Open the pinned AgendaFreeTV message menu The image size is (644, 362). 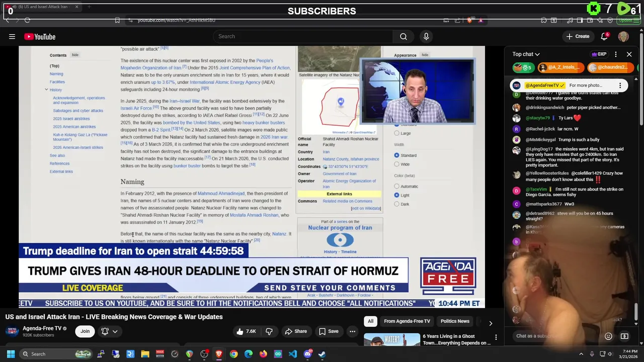pyautogui.click(x=620, y=85)
